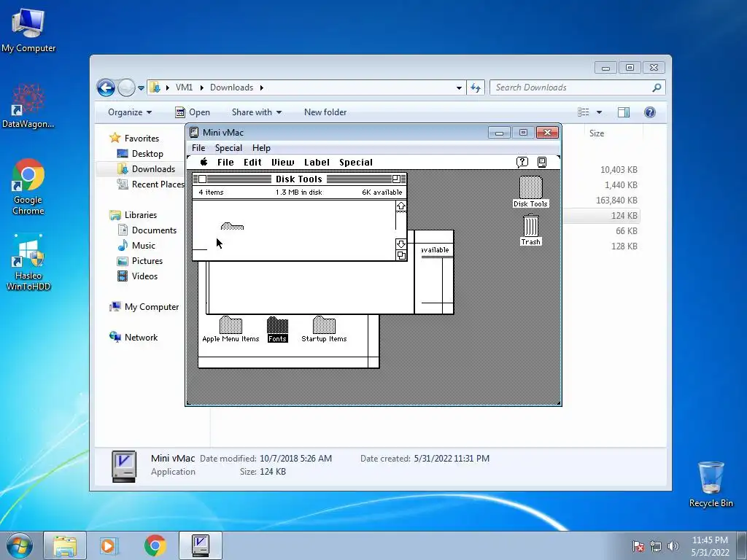Viewport: 747px width, 560px height.
Task: Click Explorer help question mark button
Action: pos(650,112)
